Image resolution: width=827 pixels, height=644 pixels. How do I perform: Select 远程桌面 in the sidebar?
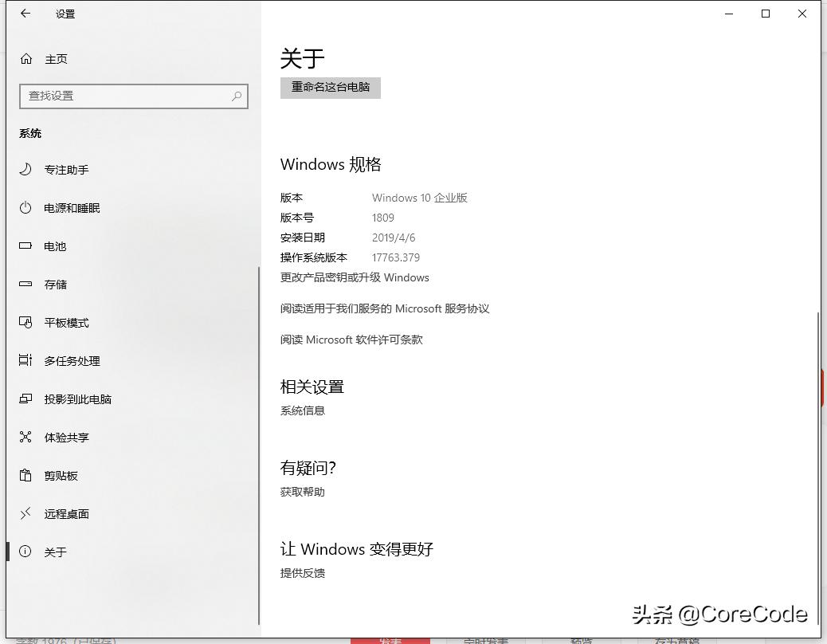pos(66,514)
